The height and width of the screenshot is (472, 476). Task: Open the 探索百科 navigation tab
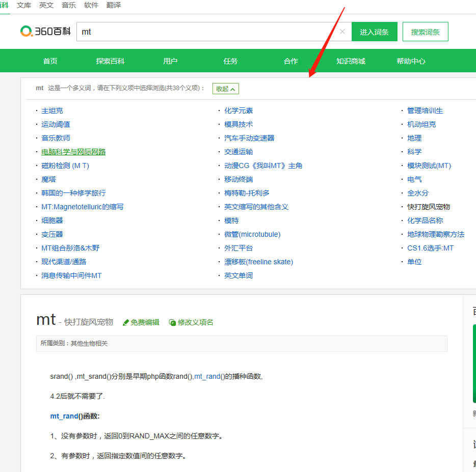pyautogui.click(x=110, y=61)
